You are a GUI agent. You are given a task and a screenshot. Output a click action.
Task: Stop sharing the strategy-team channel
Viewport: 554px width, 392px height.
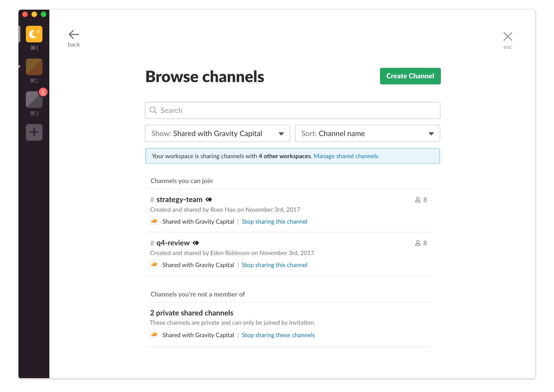pyautogui.click(x=274, y=221)
